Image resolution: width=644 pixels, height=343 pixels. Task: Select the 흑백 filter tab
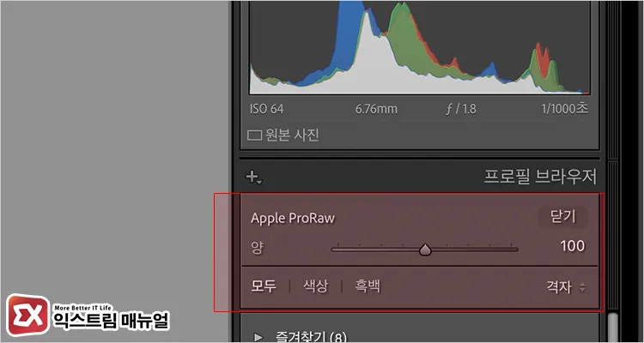point(368,286)
